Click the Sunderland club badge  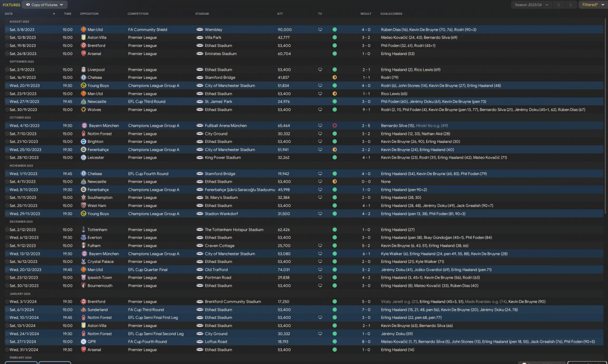coord(84,309)
